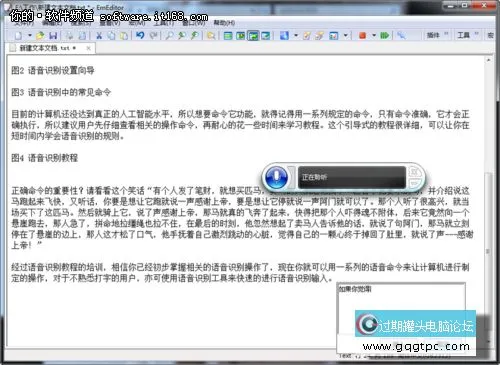Minimize the speech recognition bar
Image resolution: width=500 pixels, height=365 pixels.
pos(415,183)
